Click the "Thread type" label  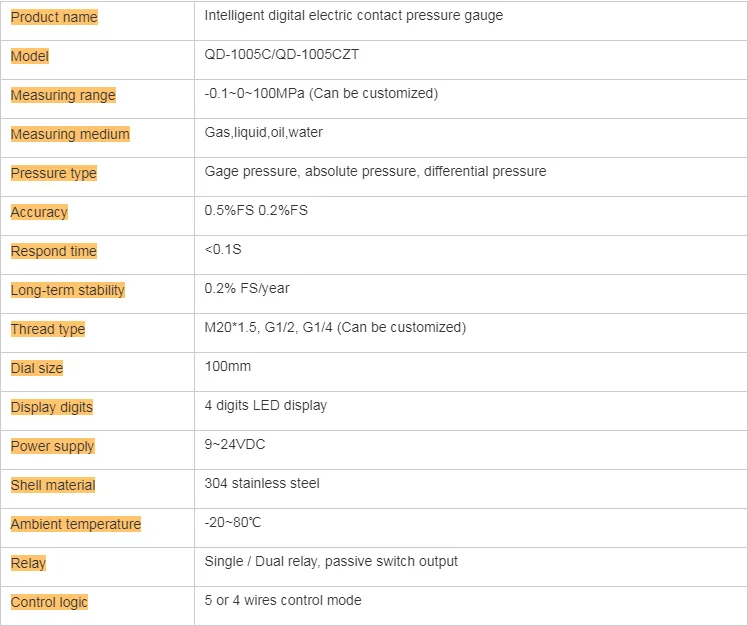tap(48, 329)
